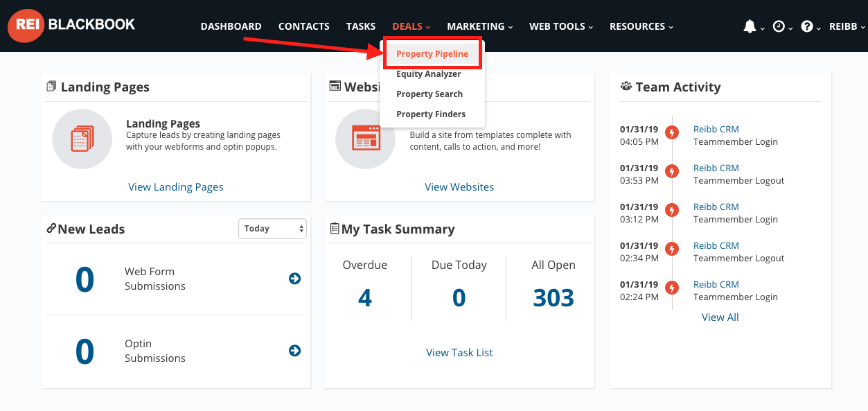Click arrow next to Web Form Submissions
The image size is (868, 411).
pos(294,279)
